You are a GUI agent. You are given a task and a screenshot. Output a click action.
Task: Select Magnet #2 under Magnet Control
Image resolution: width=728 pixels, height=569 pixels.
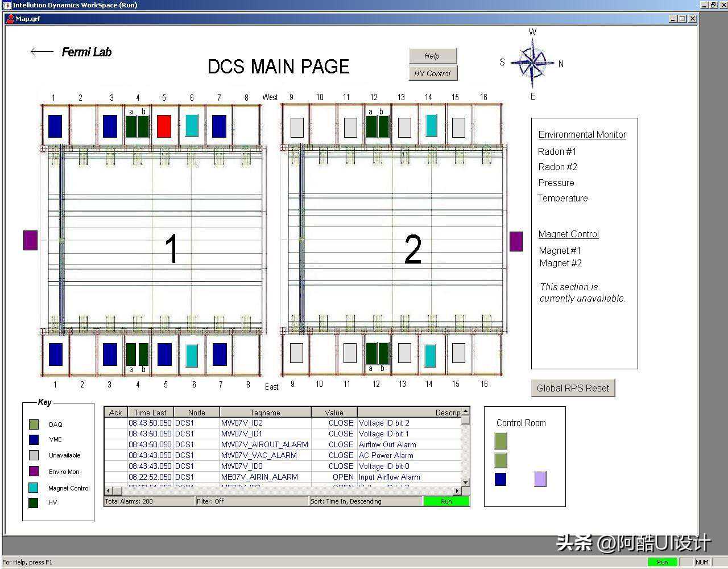560,263
